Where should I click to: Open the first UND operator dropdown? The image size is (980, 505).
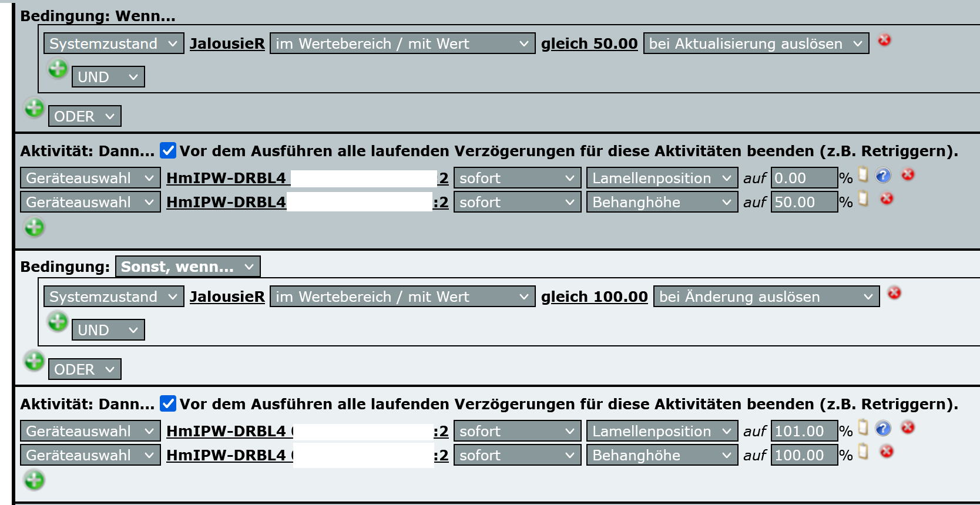(x=108, y=77)
